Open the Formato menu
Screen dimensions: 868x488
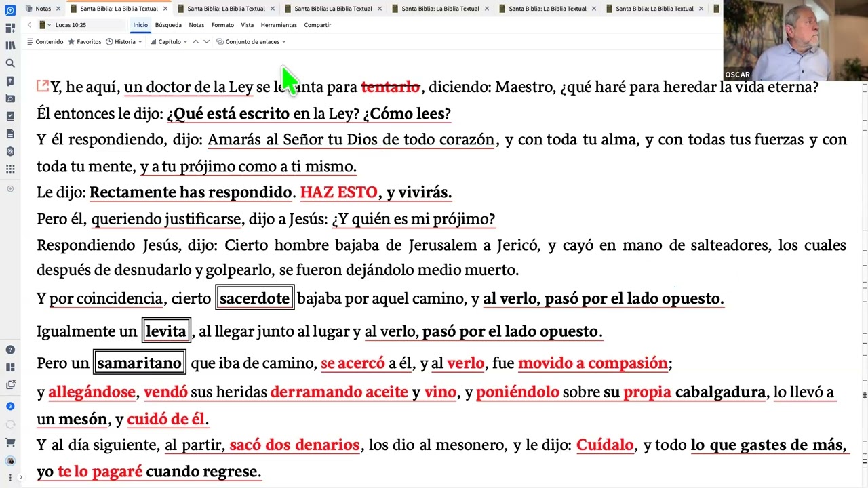coord(222,25)
